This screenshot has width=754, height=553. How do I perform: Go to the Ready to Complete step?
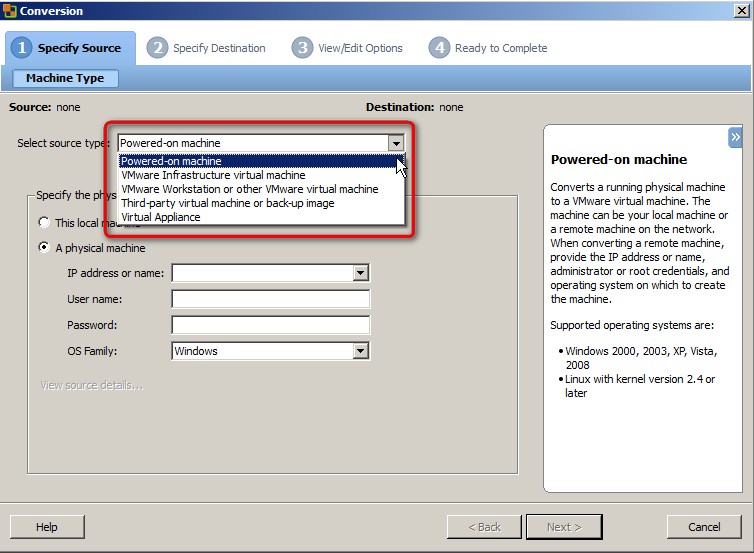488,48
